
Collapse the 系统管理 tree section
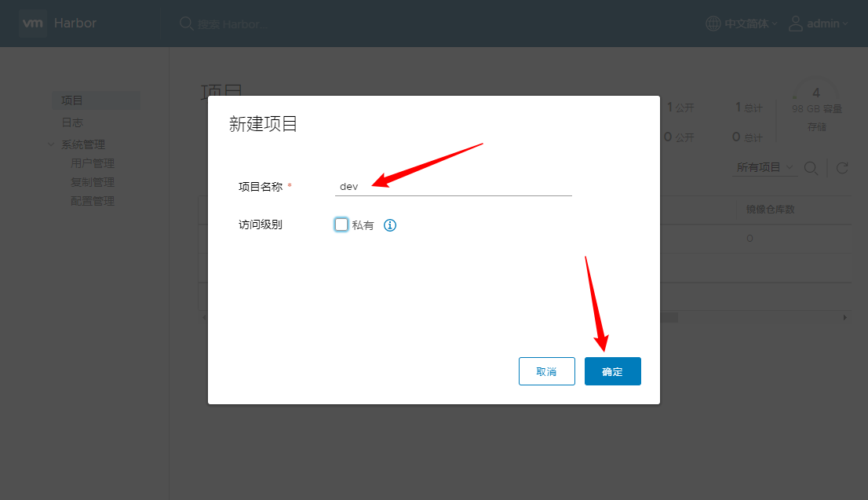click(51, 144)
